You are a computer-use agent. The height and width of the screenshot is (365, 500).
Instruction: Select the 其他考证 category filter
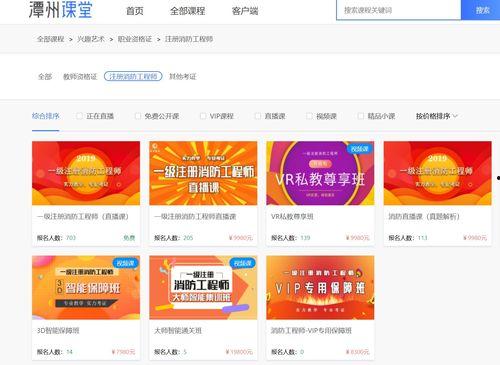point(183,77)
